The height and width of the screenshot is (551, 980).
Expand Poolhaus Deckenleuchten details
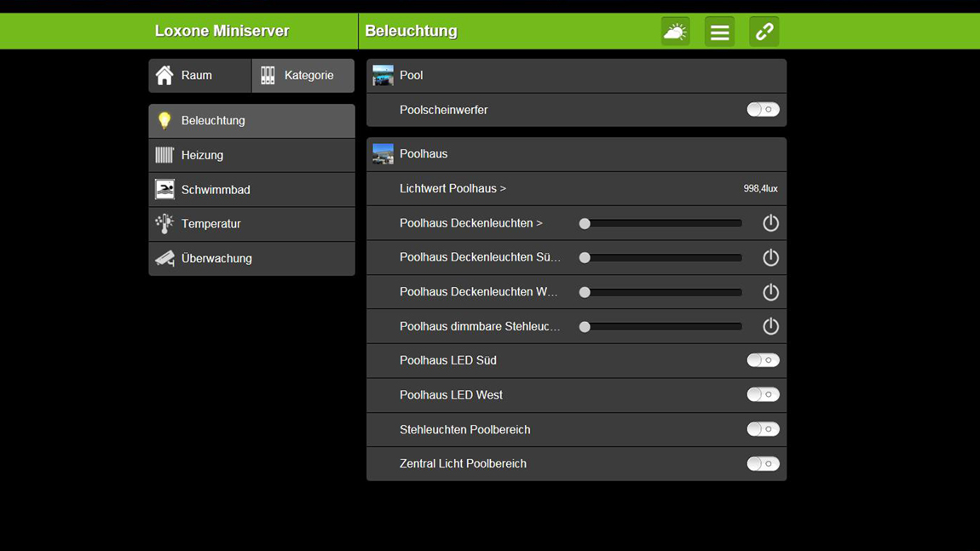tap(470, 223)
